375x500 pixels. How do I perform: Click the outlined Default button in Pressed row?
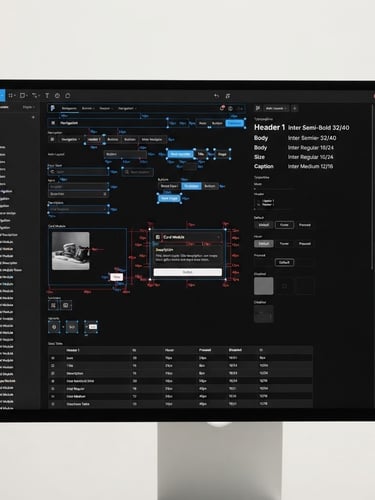[284, 262]
